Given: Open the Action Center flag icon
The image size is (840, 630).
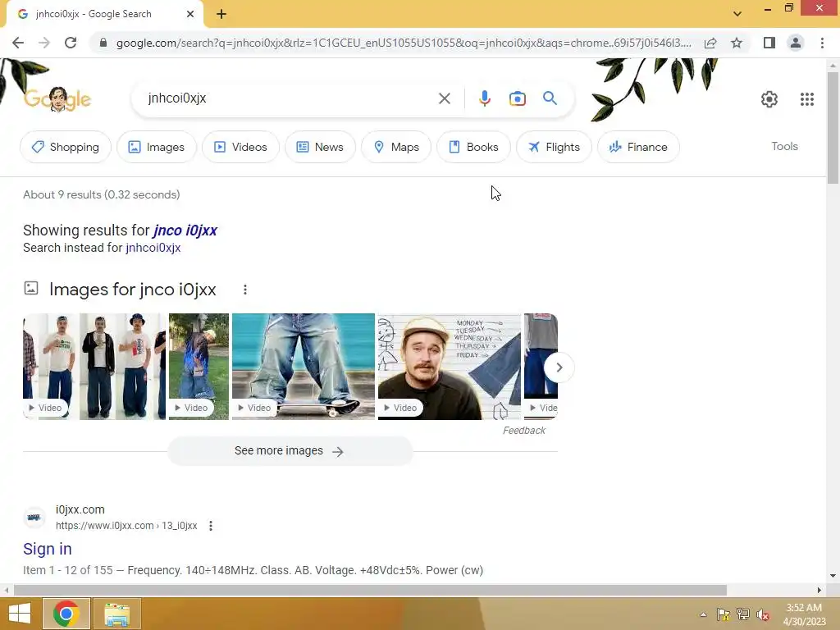Looking at the screenshot, I should (724, 614).
